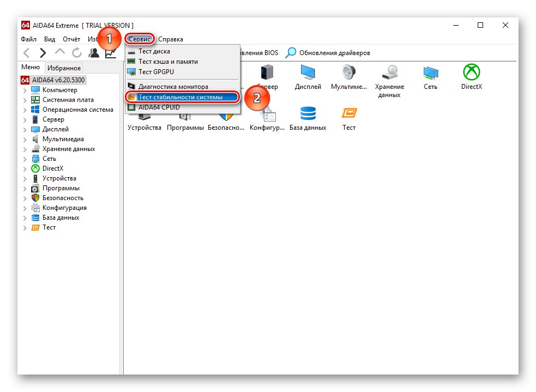Expand the Компьютер tree node
The width and height of the screenshot is (536, 392).
click(x=25, y=91)
